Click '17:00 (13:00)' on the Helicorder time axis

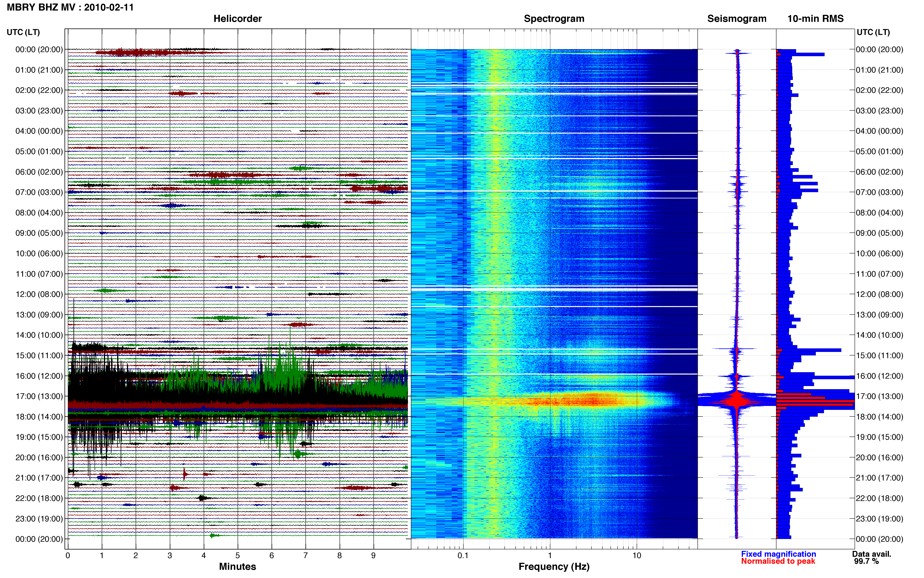click(x=39, y=396)
